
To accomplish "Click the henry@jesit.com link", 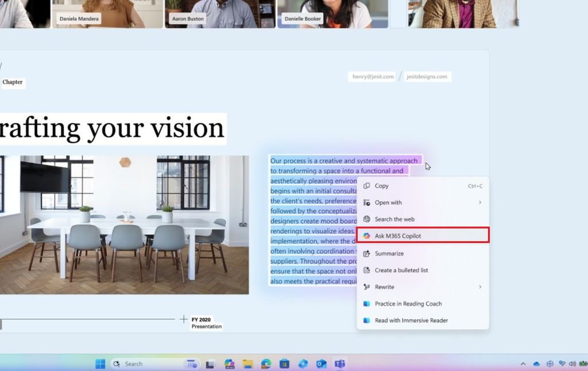I will coord(373,76).
